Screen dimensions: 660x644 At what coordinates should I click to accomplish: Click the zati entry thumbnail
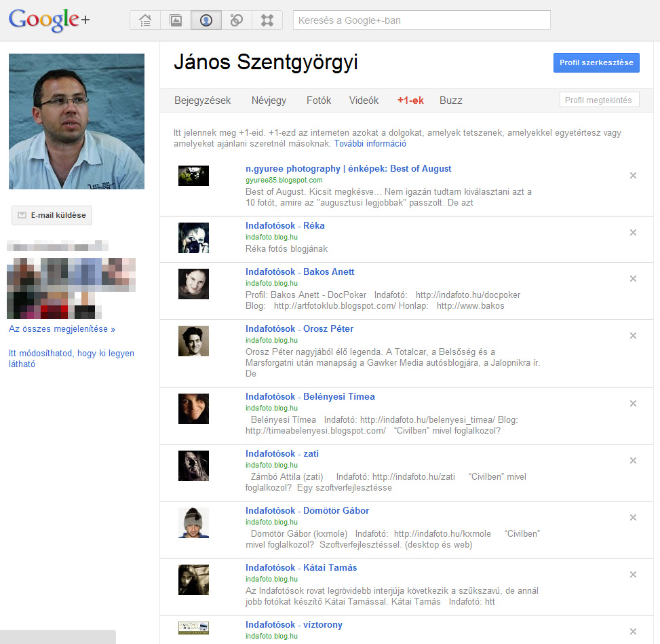pyautogui.click(x=193, y=466)
